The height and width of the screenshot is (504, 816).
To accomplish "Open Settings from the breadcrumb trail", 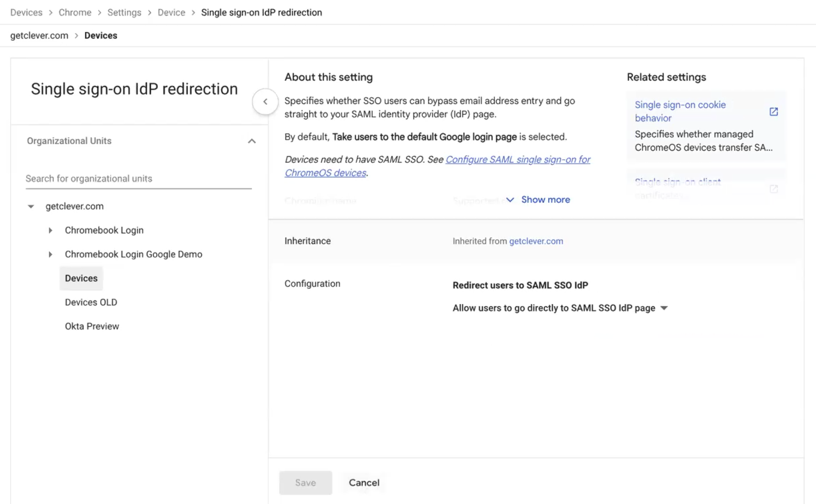I will pyautogui.click(x=124, y=12).
